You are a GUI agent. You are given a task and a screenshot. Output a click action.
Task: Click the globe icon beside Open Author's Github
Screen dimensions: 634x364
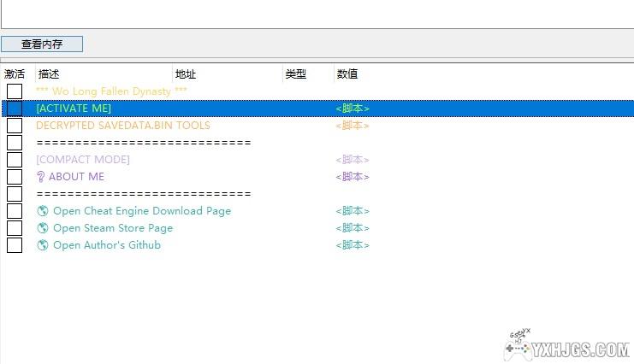[43, 245]
